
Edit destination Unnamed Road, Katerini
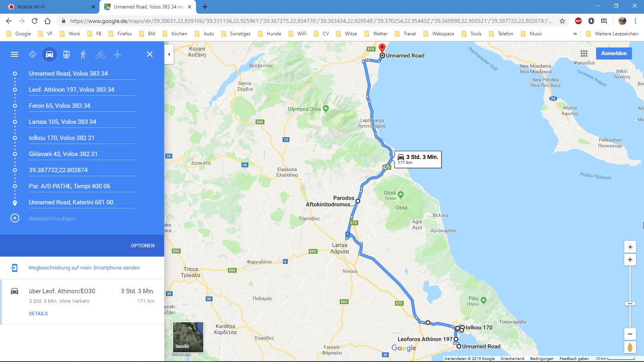click(x=82, y=202)
